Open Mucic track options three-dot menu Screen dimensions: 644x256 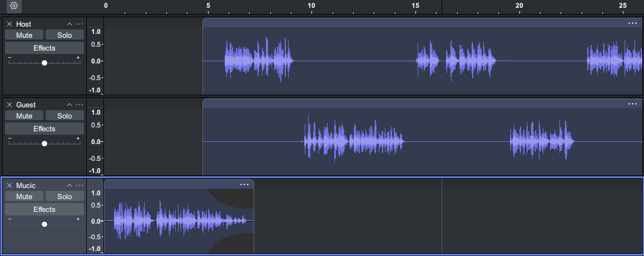[80, 185]
